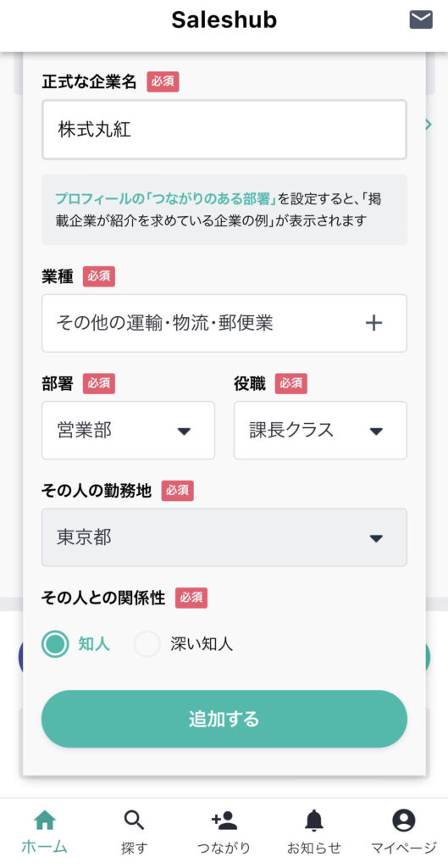Tap the notification bell icon
This screenshot has height=868, width=448.
(313, 820)
